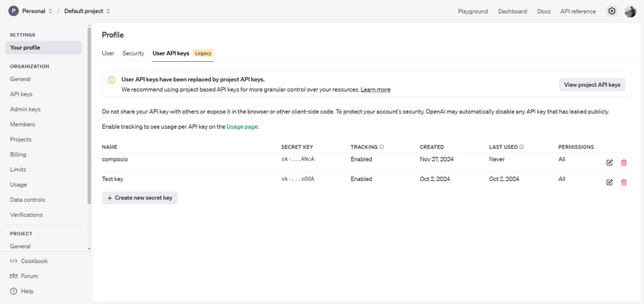Create new secret key
The width and height of the screenshot is (644, 304).
[139, 198]
